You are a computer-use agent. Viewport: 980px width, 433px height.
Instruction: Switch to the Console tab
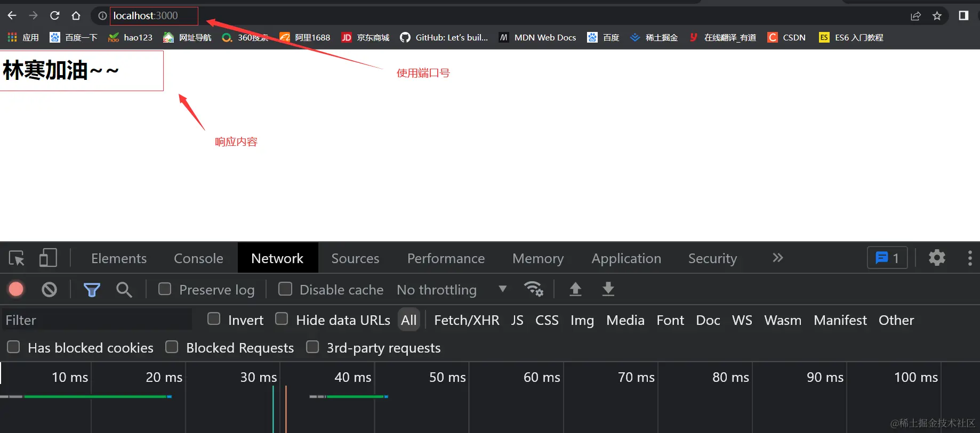198,258
